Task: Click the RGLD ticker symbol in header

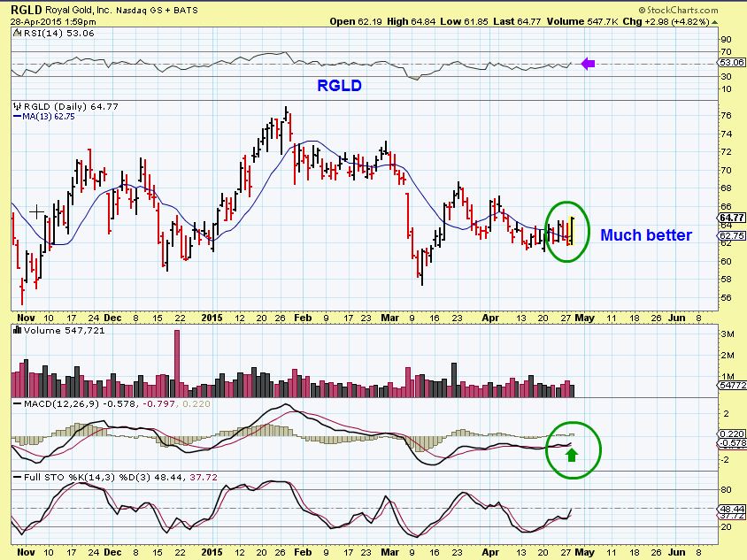Action: (x=27, y=10)
